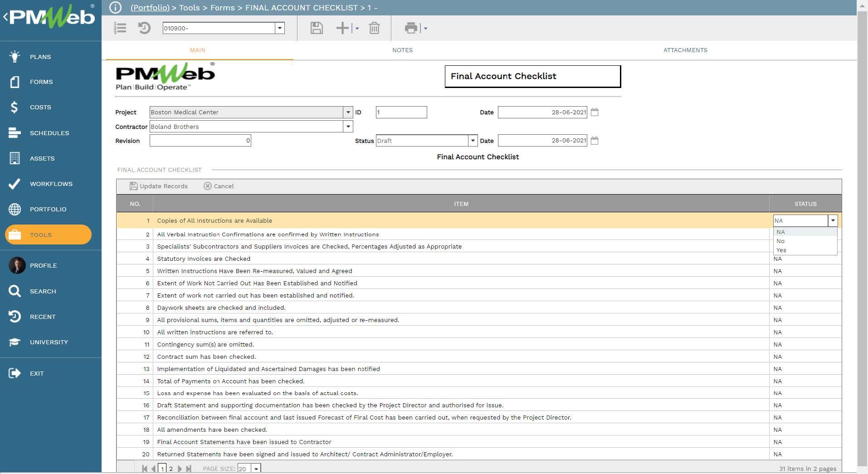Click the print icon in toolbar
This screenshot has height=474, width=868.
(x=411, y=28)
